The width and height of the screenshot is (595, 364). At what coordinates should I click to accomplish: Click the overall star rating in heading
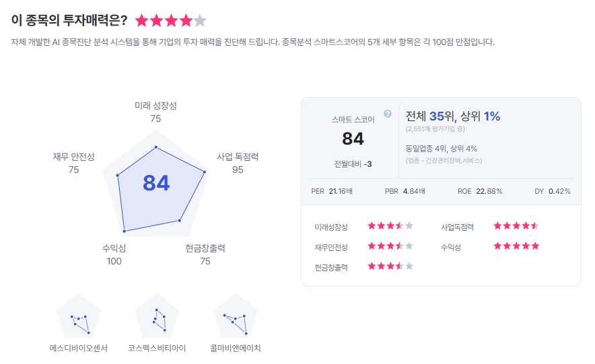171,21
